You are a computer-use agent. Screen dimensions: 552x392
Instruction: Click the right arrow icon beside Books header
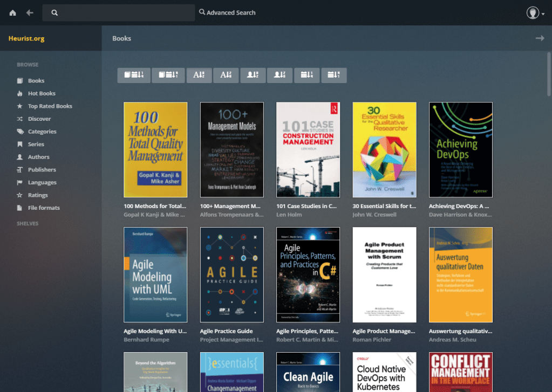539,38
